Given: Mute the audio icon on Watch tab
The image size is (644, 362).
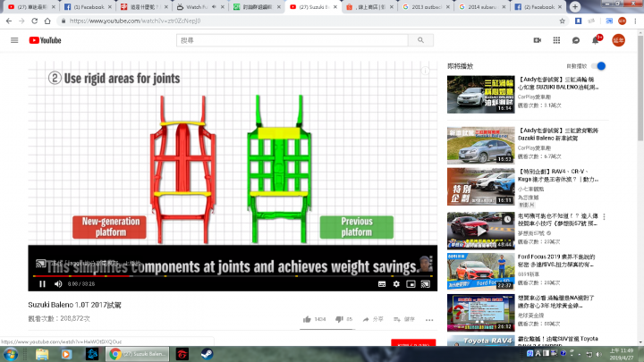Looking at the screenshot, I should pyautogui.click(x=214, y=7).
